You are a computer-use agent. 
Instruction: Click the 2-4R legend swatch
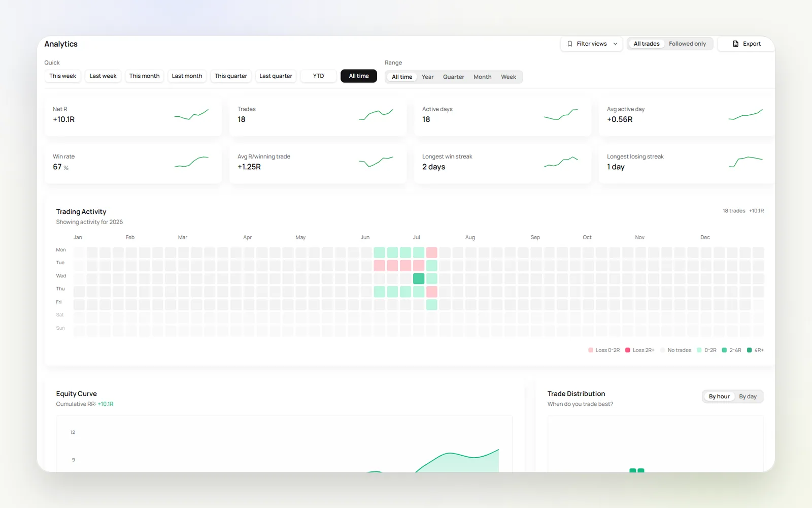click(725, 350)
